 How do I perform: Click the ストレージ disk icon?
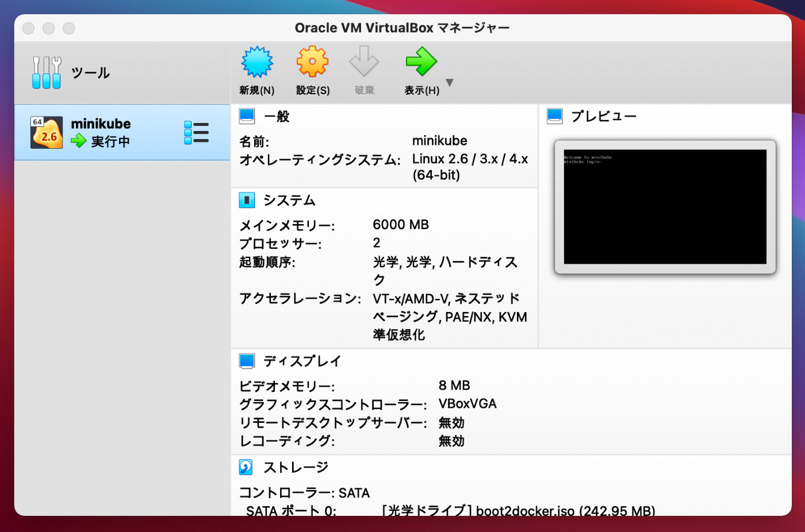click(246, 467)
